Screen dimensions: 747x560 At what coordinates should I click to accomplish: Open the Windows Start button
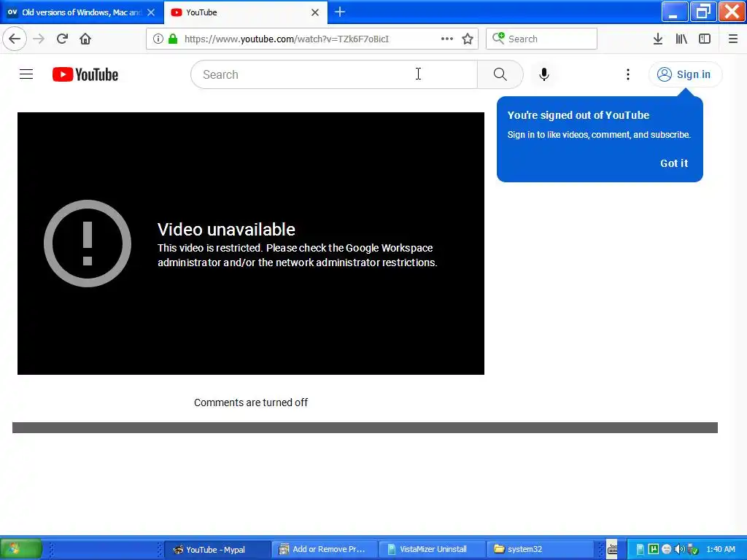[x=21, y=548]
